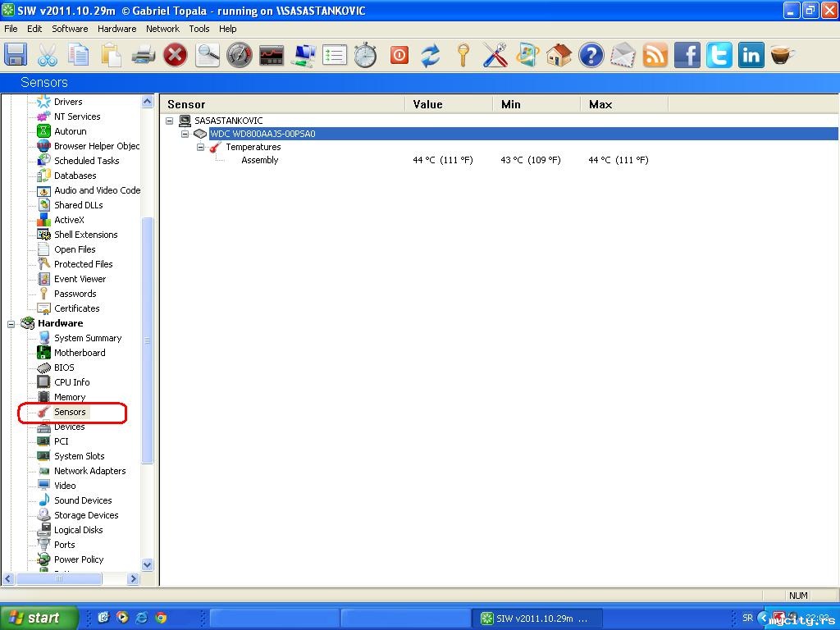Screen dimensions: 840x630
Task: Click the checklist report toolbar icon
Action: 335,55
